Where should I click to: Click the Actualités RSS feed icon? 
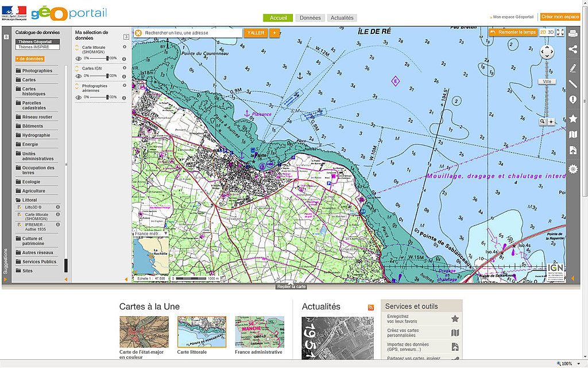[x=371, y=308]
